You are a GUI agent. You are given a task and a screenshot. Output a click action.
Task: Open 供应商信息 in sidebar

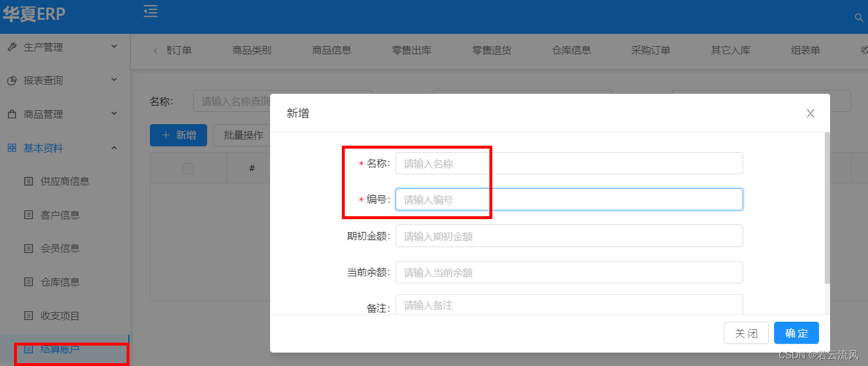[65, 181]
